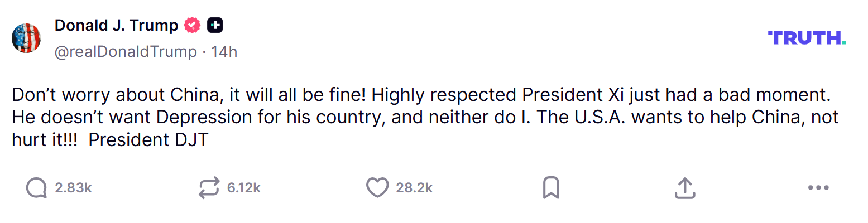View the 2.83k replies count

[x=73, y=188]
